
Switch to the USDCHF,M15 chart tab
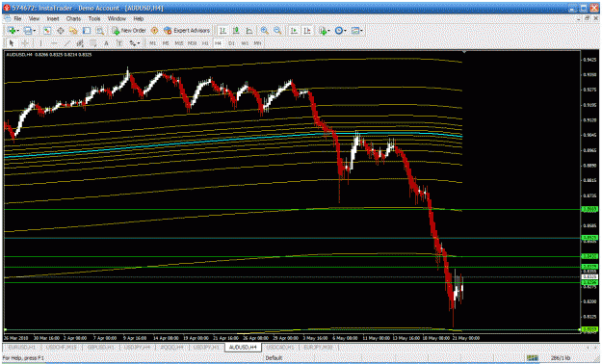61,348
